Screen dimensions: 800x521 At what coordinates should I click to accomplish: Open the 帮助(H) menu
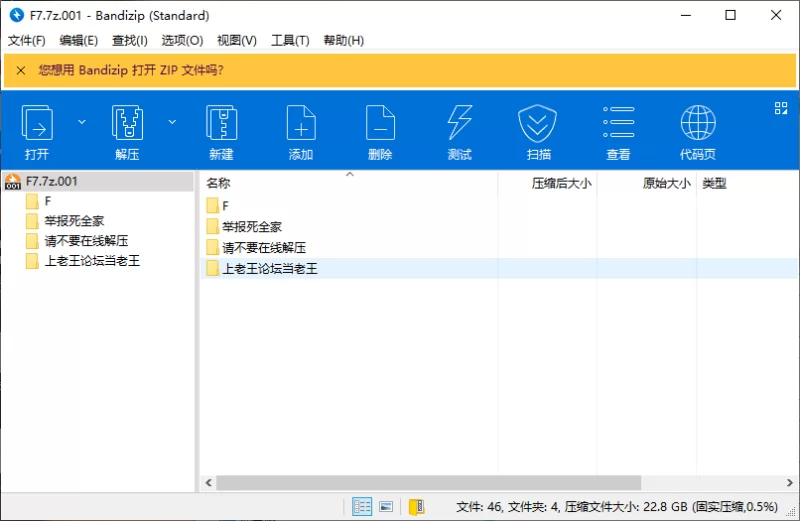[343, 40]
